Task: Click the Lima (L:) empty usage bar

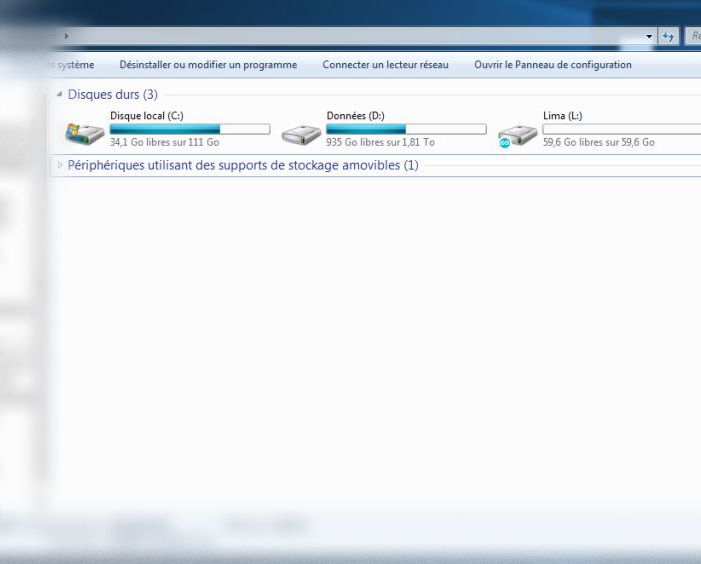Action: tap(620, 129)
